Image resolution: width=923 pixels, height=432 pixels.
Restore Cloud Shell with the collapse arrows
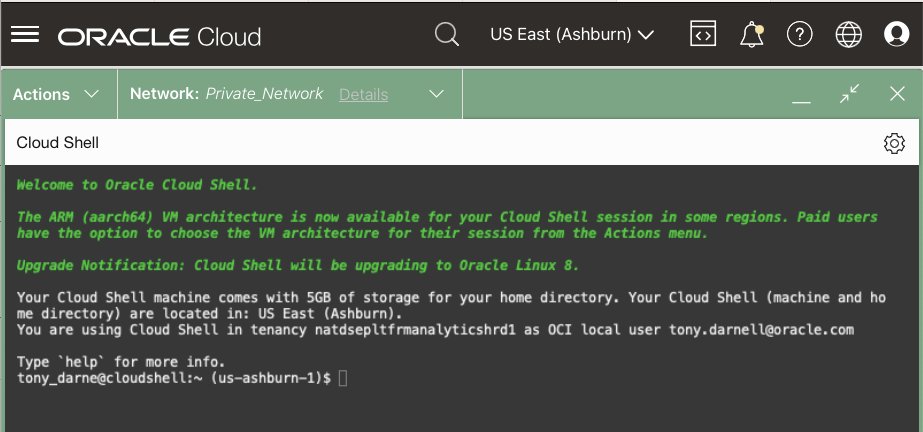pyautogui.click(x=849, y=94)
